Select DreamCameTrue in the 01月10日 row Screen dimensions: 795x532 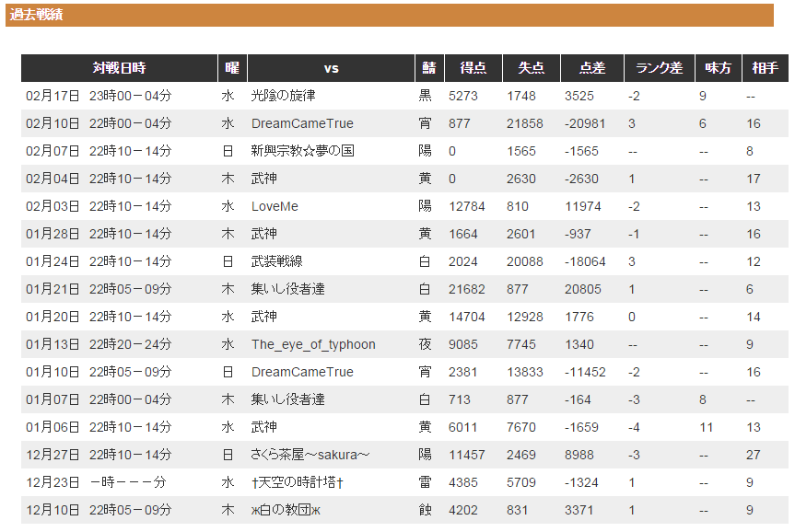point(302,372)
